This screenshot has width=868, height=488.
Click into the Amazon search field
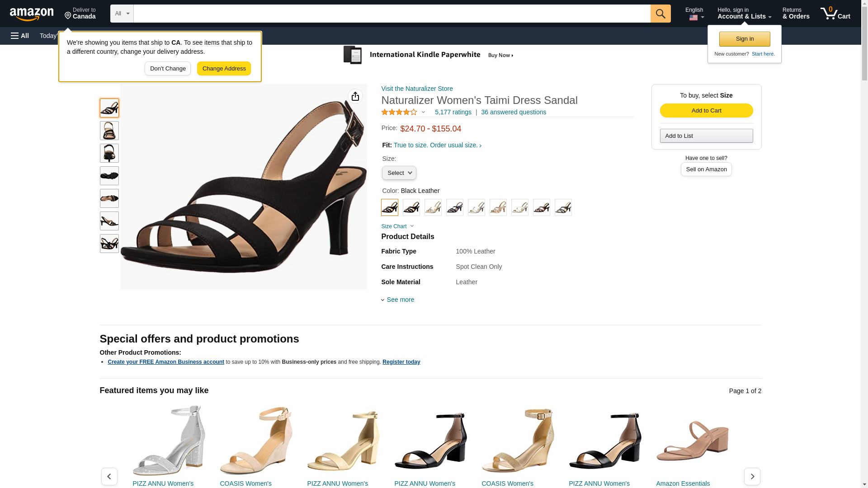392,14
